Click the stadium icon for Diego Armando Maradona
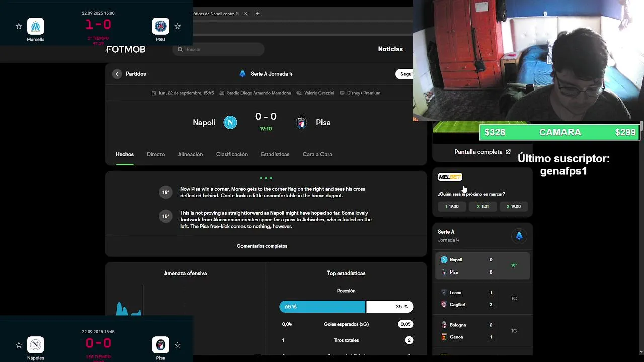The height and width of the screenshot is (362, 644). 222,93
